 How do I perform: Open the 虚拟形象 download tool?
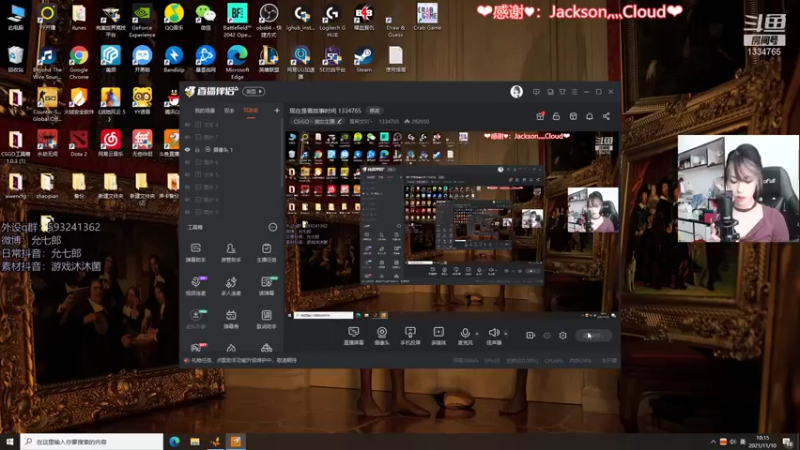point(195,319)
